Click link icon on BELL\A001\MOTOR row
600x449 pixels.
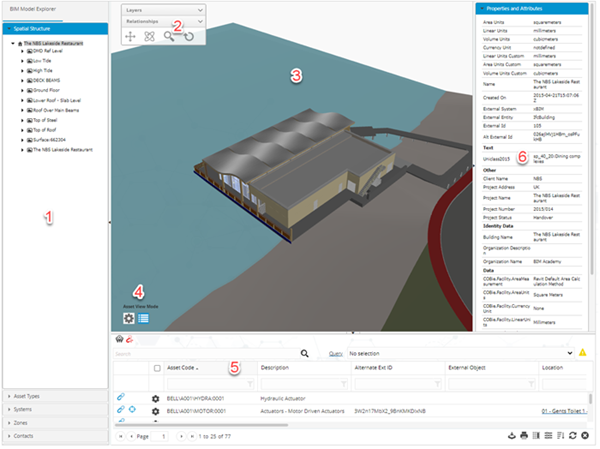coord(121,411)
